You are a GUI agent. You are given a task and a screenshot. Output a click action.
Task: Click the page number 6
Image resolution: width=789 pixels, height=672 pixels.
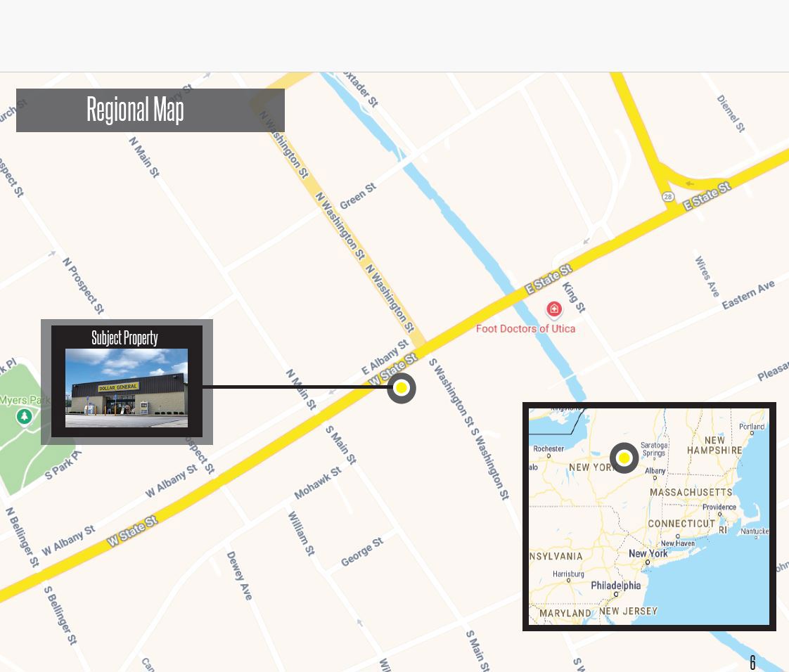click(752, 662)
